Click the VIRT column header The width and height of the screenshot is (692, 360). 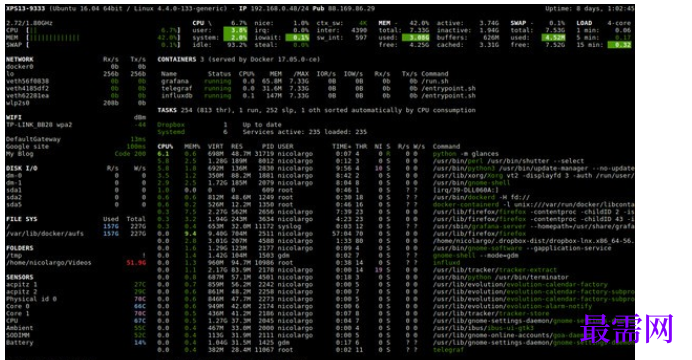[x=215, y=146]
